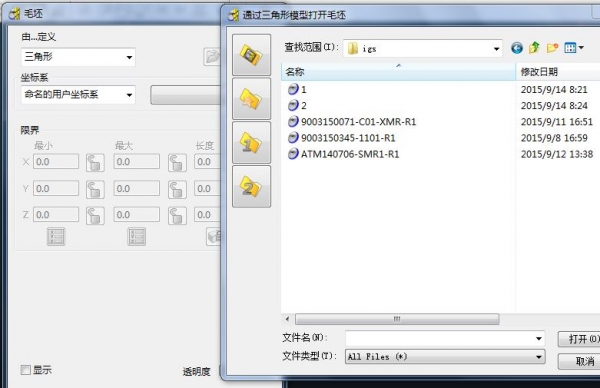The height and width of the screenshot is (388, 600).
Task: Create a new folder in the file dialog
Action: click(552, 48)
